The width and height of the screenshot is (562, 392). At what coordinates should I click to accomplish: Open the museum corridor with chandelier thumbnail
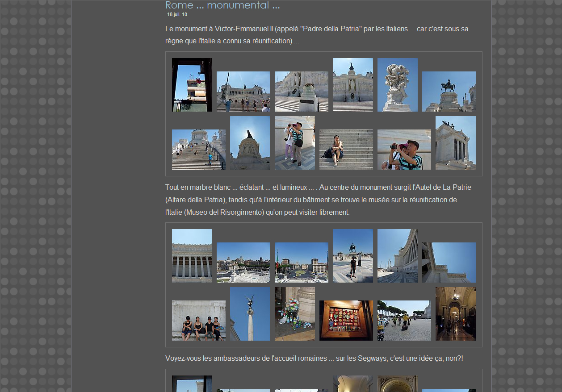click(x=456, y=314)
